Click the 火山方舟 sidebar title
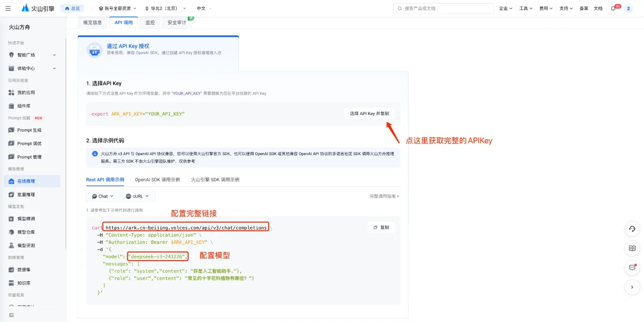644x322 pixels. coord(20,28)
